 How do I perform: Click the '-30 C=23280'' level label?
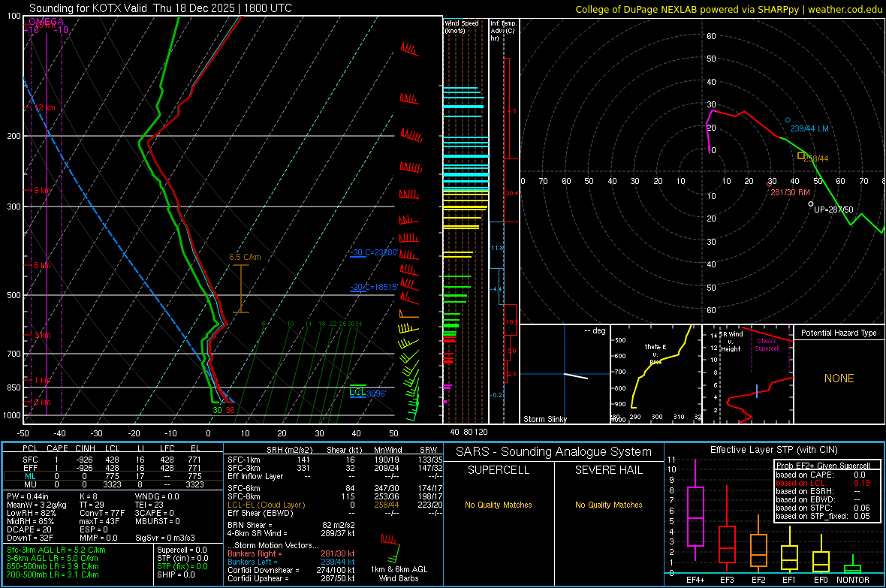tap(373, 252)
